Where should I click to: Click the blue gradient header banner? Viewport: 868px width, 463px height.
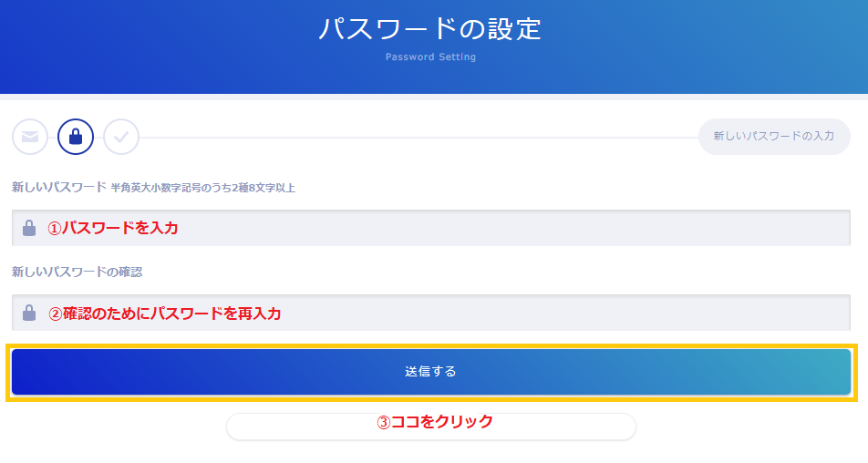click(x=434, y=47)
